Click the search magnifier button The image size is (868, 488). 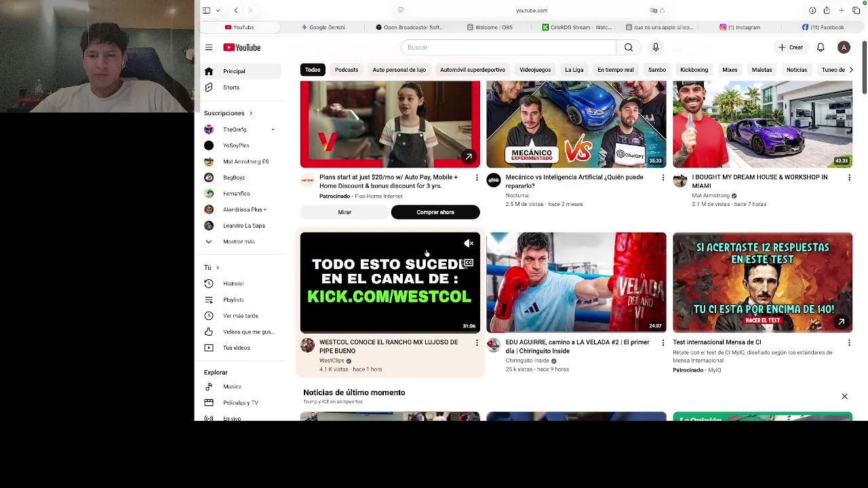point(629,47)
